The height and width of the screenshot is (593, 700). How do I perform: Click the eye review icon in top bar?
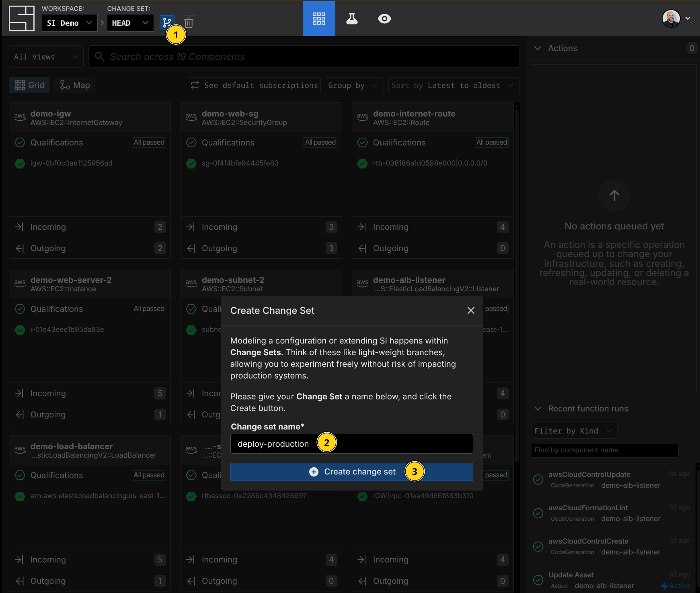[384, 18]
